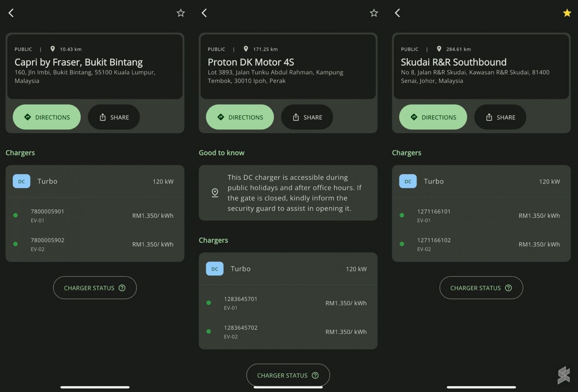
Task: Open directions to Skudai R&R Southbound
Action: pos(433,117)
